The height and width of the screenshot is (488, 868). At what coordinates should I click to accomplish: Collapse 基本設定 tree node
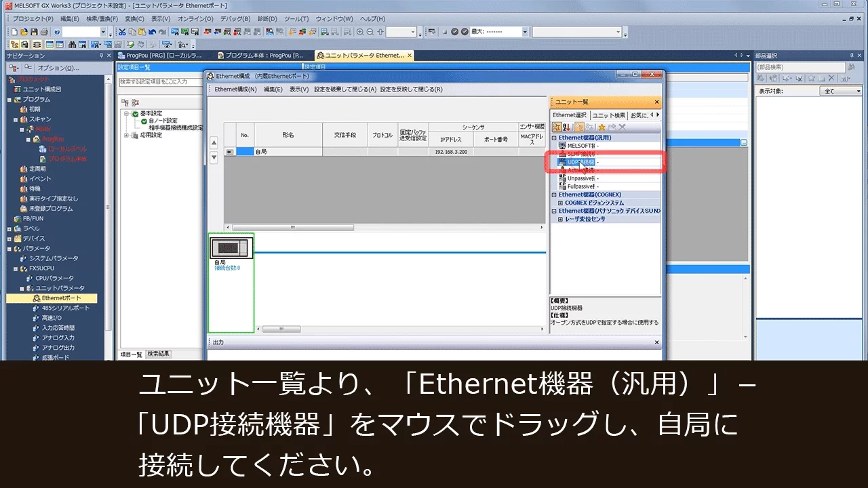pos(126,113)
